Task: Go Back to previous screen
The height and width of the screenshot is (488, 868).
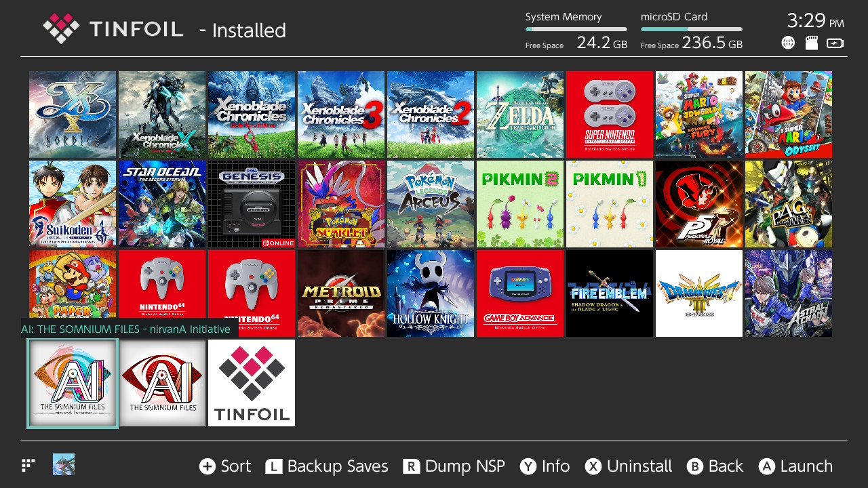Action: pos(715,466)
